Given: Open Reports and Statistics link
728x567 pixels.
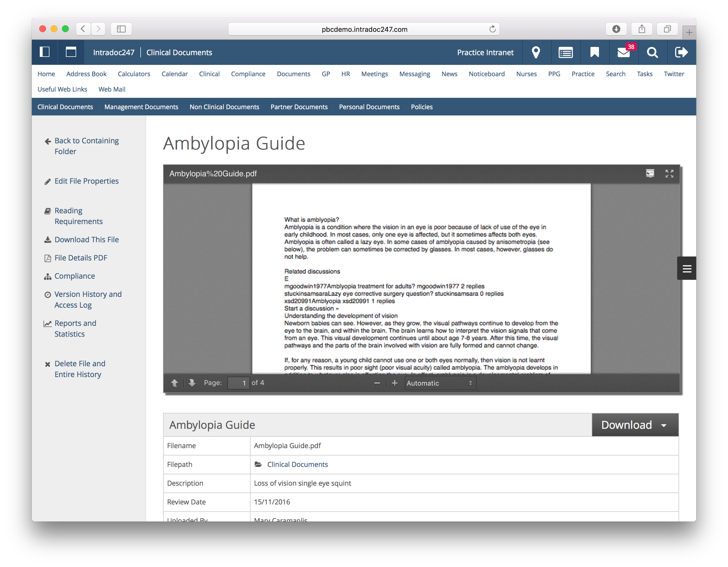Looking at the screenshot, I should (x=75, y=329).
